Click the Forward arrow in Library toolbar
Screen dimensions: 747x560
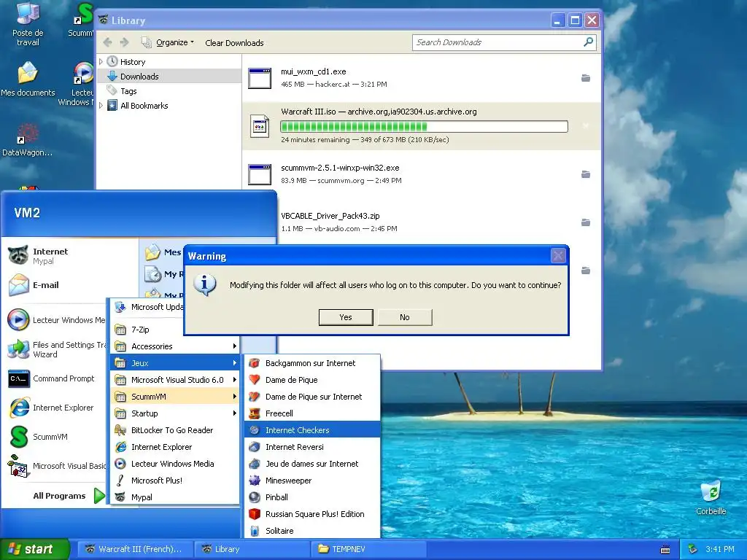124,42
